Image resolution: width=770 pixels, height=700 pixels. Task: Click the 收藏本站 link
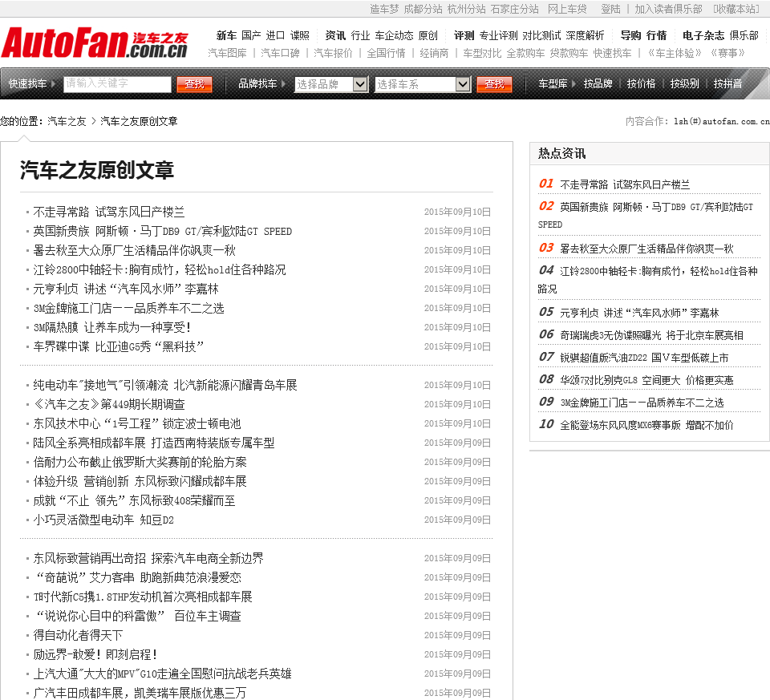736,9
